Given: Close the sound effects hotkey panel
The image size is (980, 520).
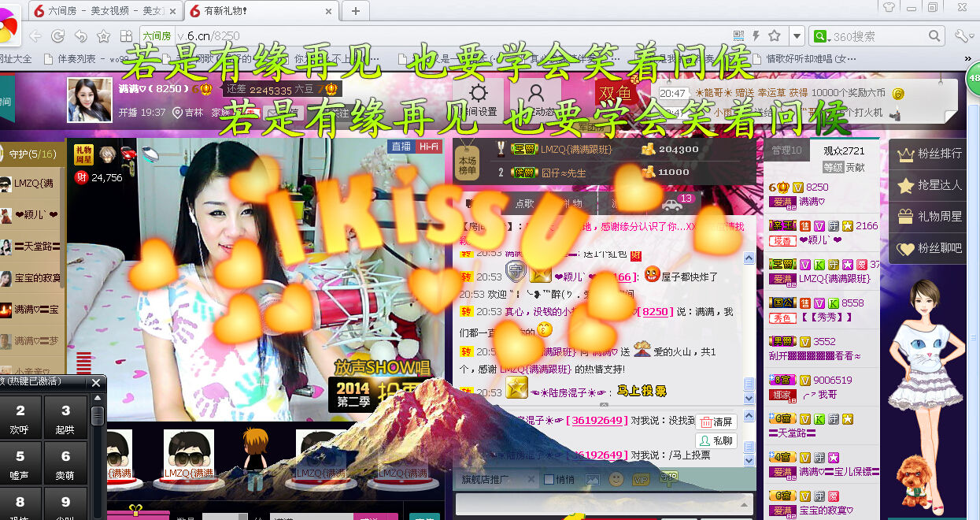Looking at the screenshot, I should click(96, 382).
